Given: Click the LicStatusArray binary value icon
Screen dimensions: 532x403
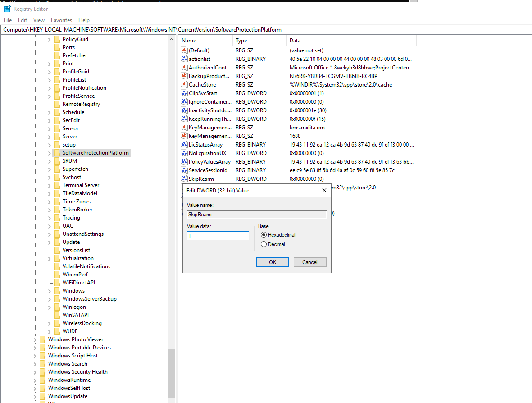Looking at the screenshot, I should click(184, 145).
